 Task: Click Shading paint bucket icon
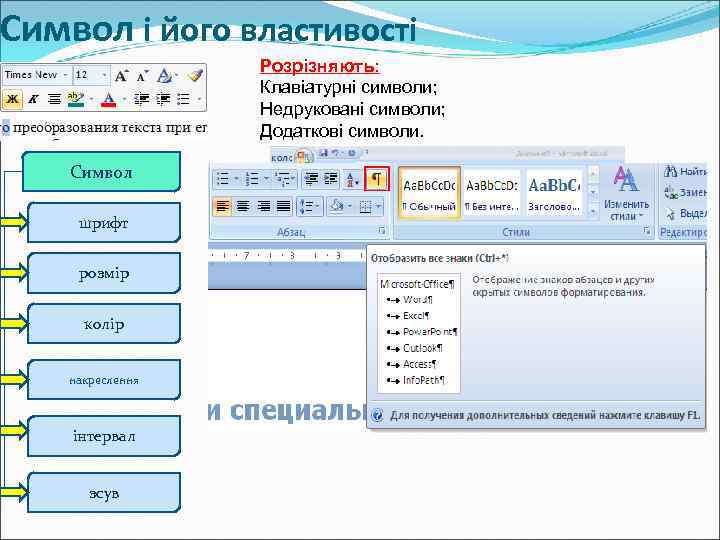coord(337,207)
